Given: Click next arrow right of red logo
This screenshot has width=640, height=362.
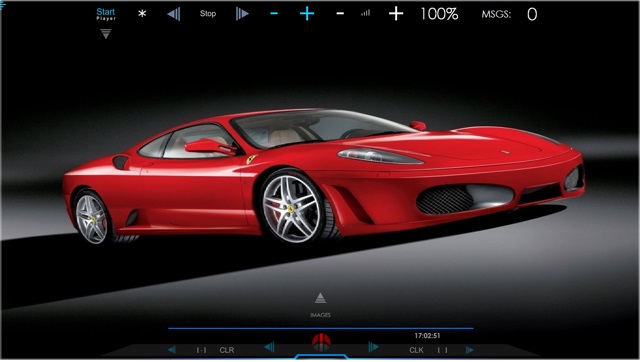Looking at the screenshot, I should click(373, 347).
